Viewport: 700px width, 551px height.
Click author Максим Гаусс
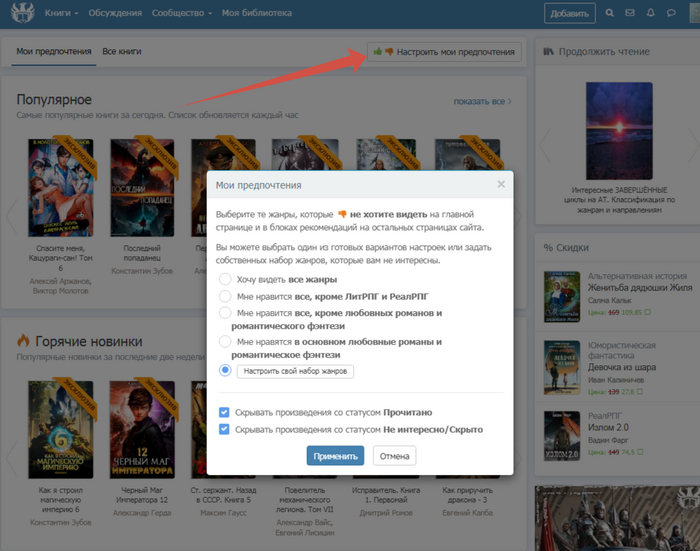click(x=223, y=513)
